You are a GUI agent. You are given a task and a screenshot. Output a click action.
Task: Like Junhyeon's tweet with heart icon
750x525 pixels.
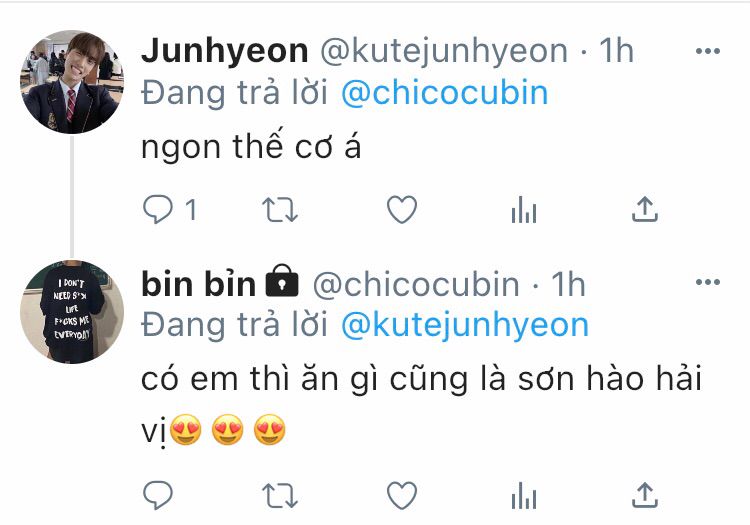click(x=402, y=209)
